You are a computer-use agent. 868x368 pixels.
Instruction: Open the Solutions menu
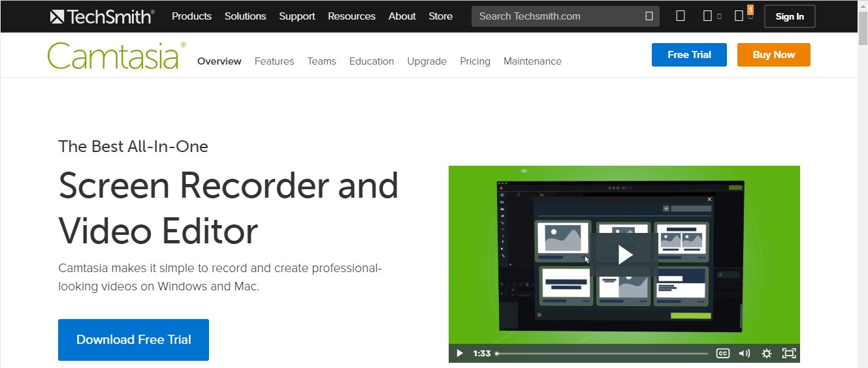pos(245,16)
